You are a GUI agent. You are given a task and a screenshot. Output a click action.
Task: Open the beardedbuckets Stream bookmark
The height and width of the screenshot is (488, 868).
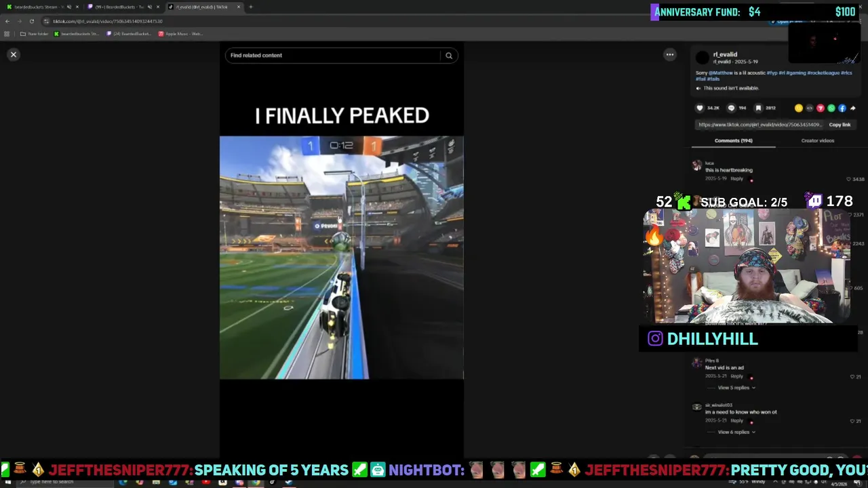click(x=76, y=34)
